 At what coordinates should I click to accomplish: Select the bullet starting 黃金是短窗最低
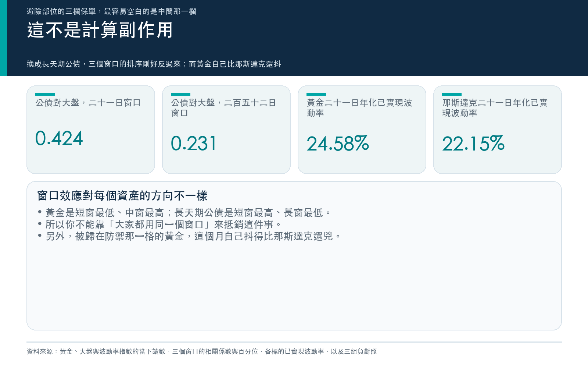(184, 213)
